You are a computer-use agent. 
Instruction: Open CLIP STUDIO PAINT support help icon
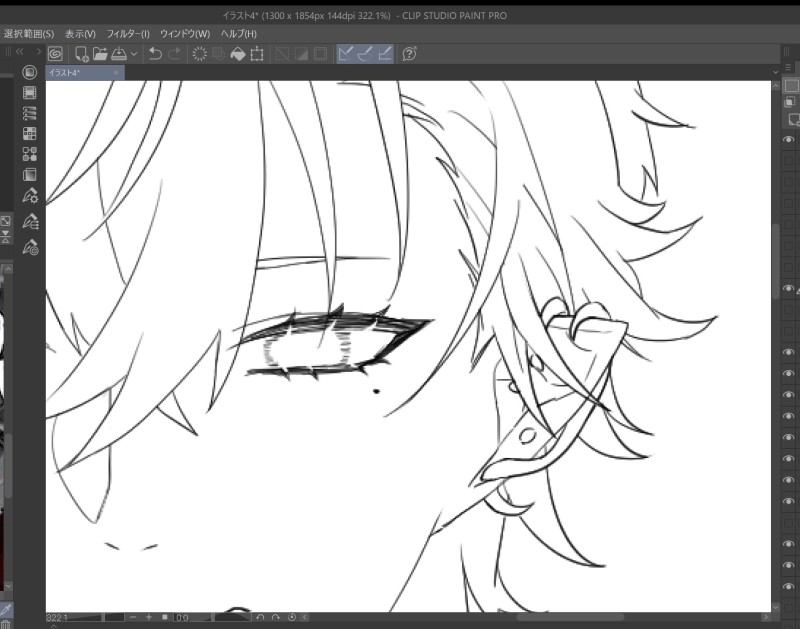pos(409,54)
